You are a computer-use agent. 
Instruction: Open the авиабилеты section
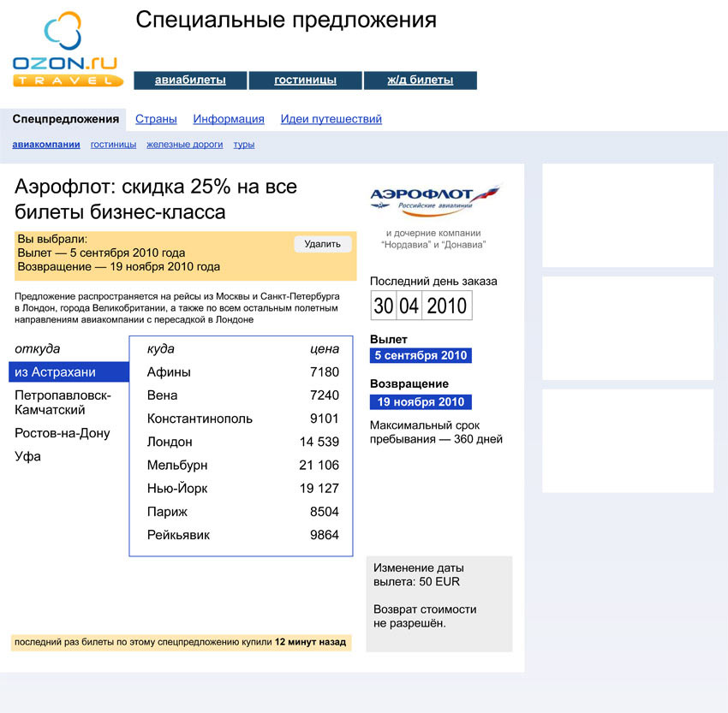(x=190, y=80)
